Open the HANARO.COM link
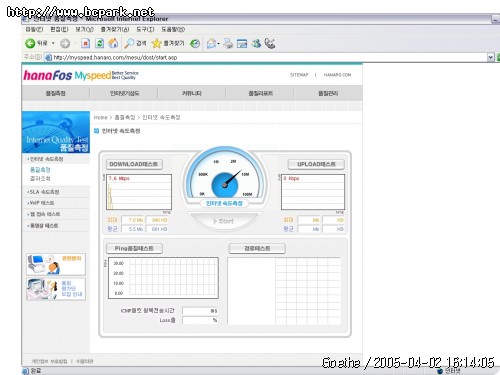Viewport: 500px width, 375px height. (x=337, y=75)
